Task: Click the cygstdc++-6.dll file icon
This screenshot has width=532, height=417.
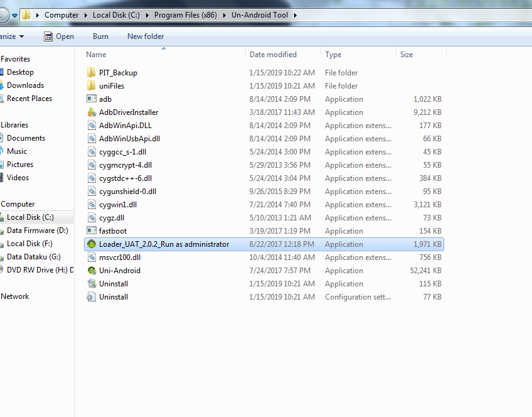Action: (x=91, y=178)
